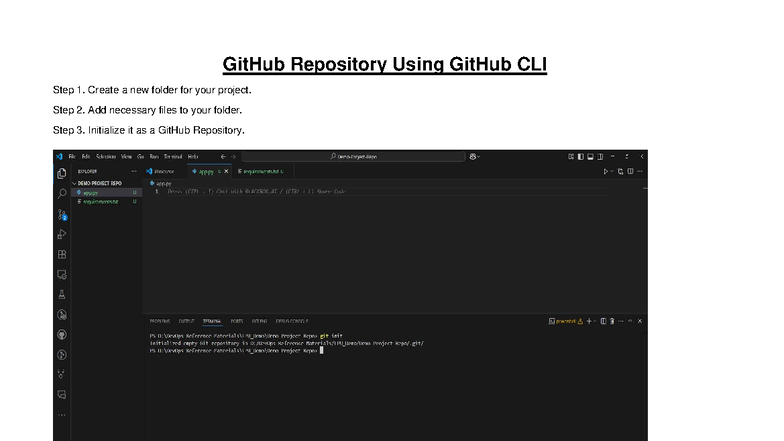
Task: Kill the terminal with trash icon
Action: point(612,322)
